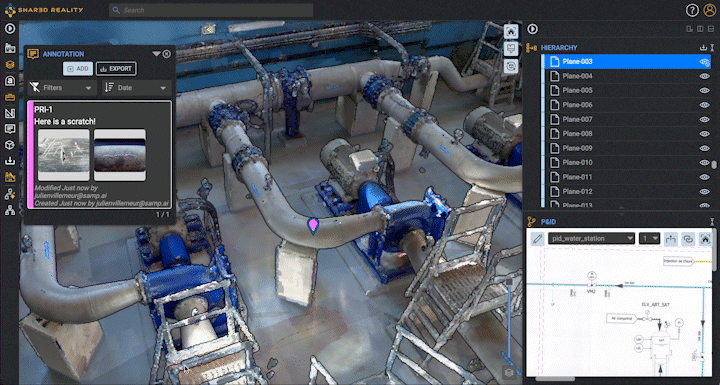Hide Plane-009 with its eye icon

pos(704,148)
